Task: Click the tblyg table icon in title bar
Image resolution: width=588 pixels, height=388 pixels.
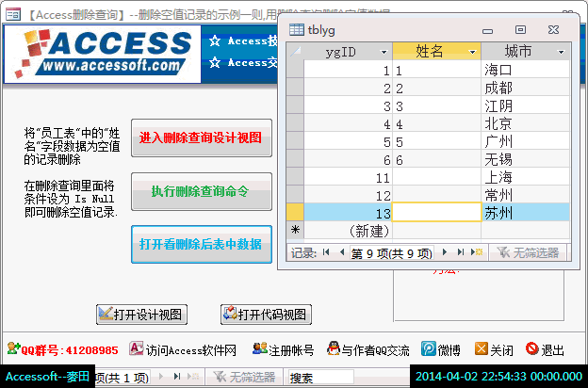Action: click(x=296, y=29)
